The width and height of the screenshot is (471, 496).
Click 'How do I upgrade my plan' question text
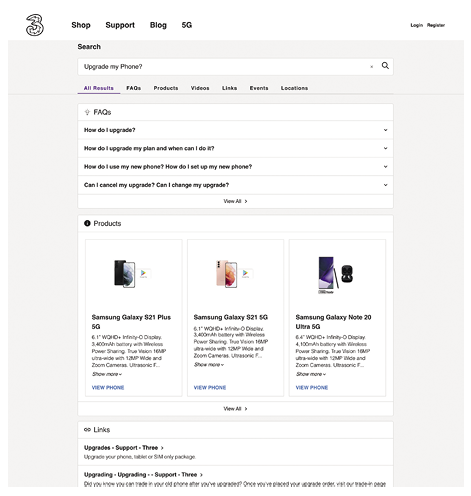149,148
